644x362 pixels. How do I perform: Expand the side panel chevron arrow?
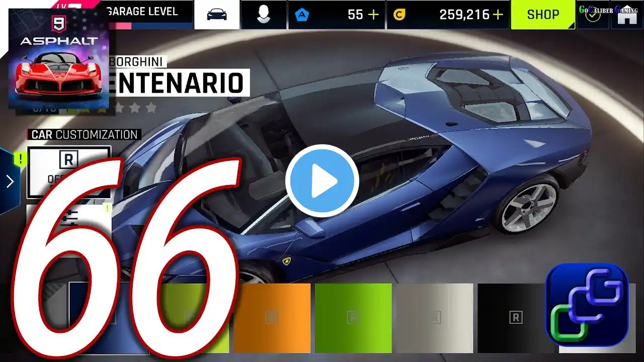tap(10, 181)
